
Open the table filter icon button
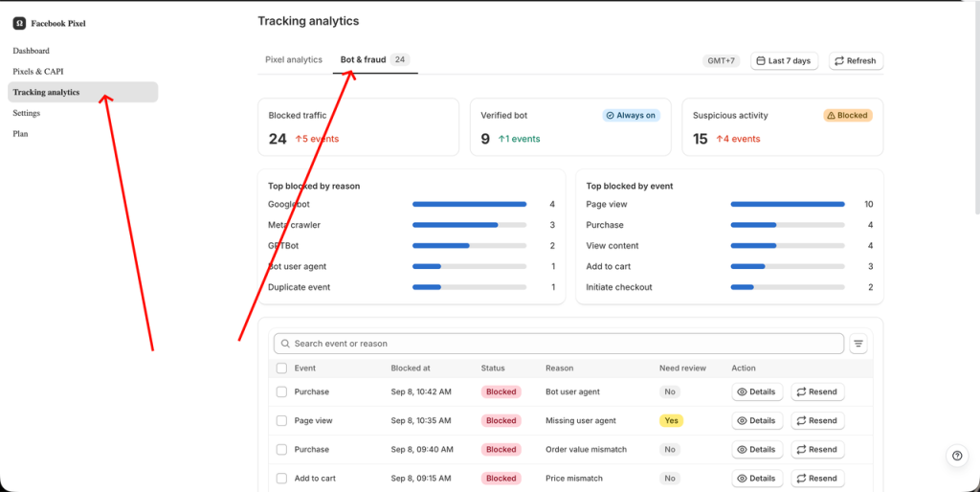[858, 344]
